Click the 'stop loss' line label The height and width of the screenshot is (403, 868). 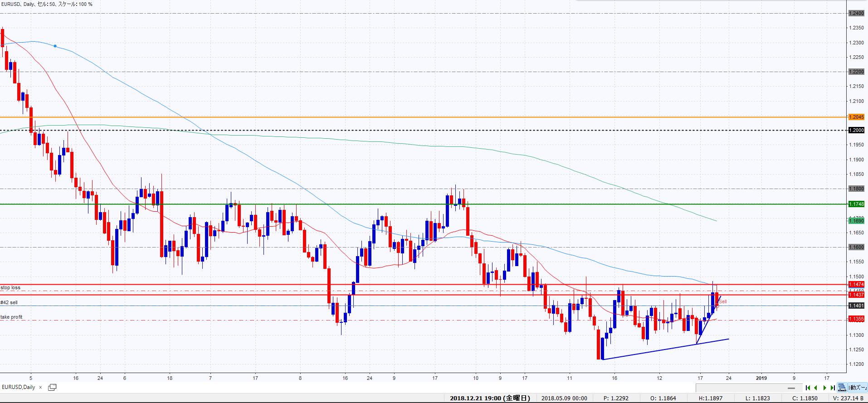tap(10, 288)
